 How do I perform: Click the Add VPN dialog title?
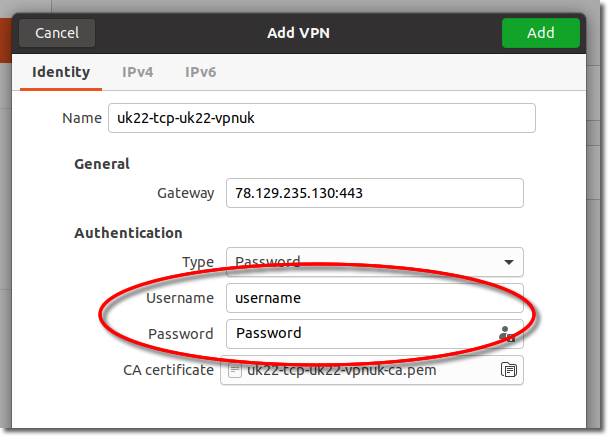point(298,33)
